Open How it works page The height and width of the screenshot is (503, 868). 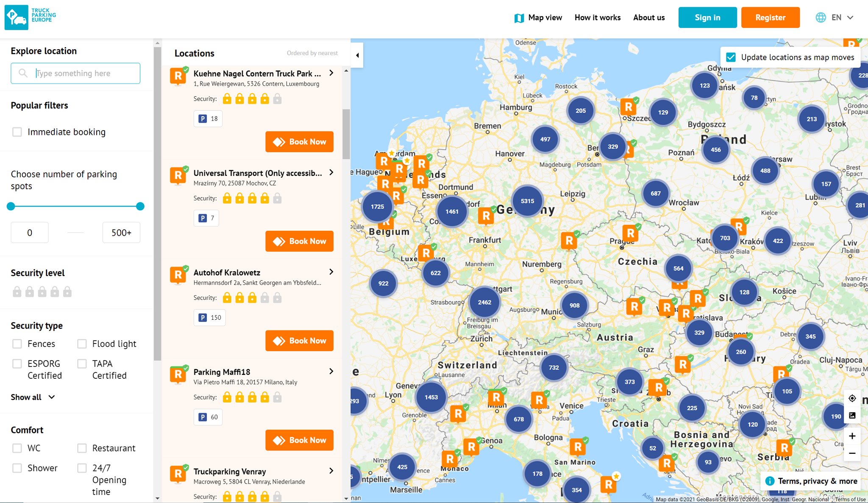tap(597, 17)
